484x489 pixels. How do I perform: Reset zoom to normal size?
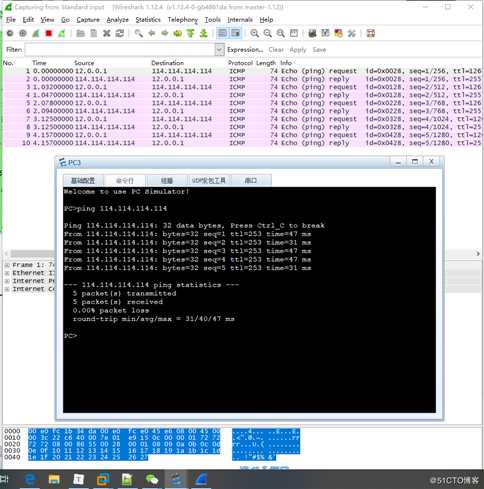281,33
